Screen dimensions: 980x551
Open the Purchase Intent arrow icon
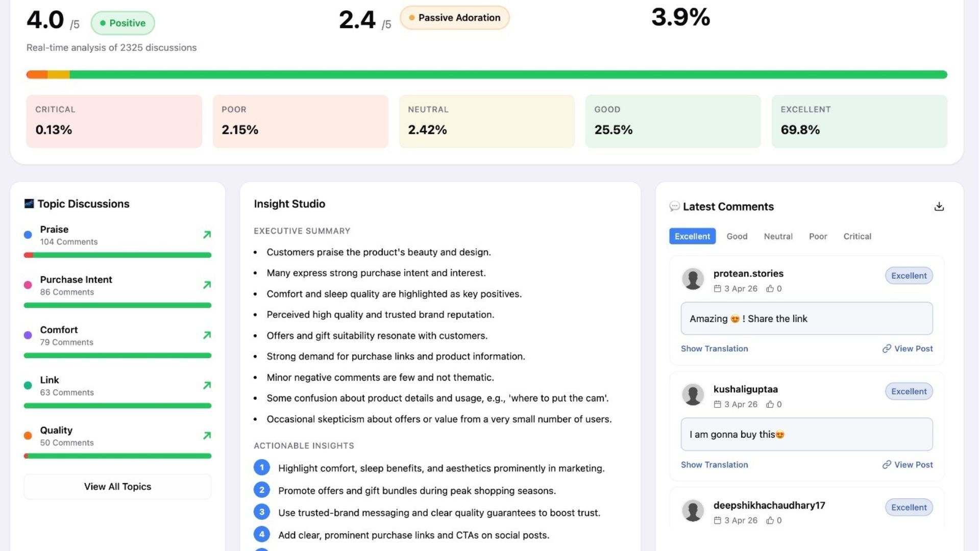[x=207, y=285]
